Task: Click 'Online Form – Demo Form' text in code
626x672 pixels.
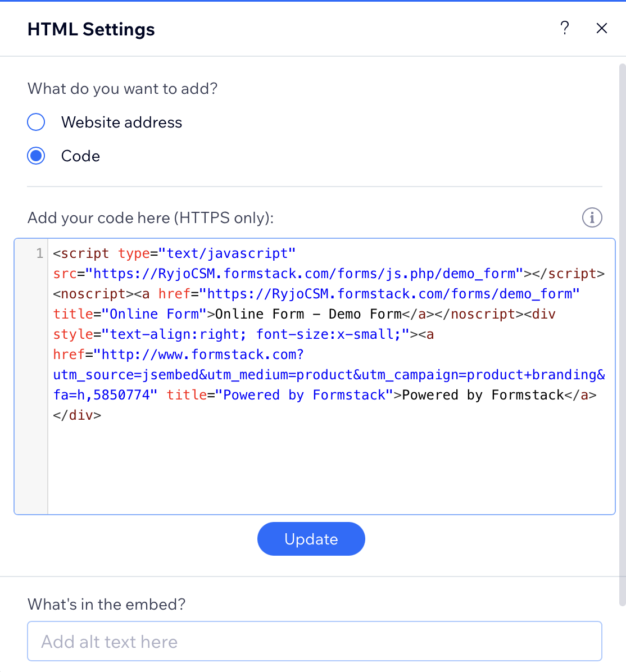Action: pyautogui.click(x=308, y=314)
